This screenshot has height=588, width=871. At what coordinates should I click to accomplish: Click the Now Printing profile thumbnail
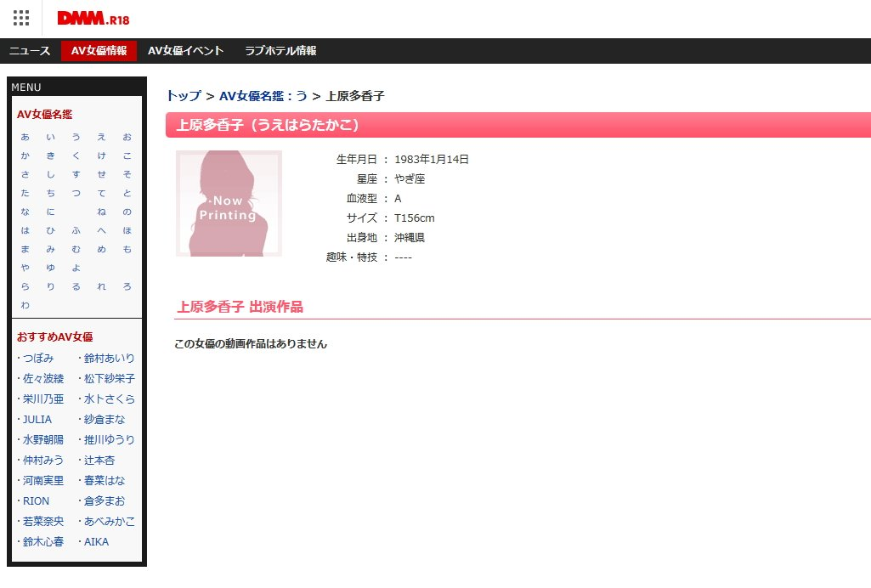click(229, 203)
